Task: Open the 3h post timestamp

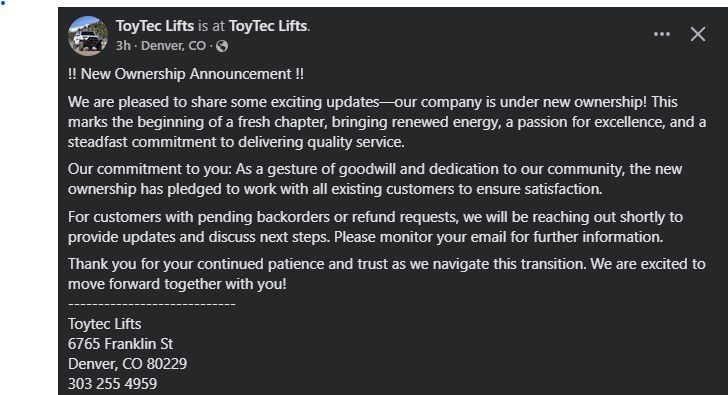Action: coord(123,46)
